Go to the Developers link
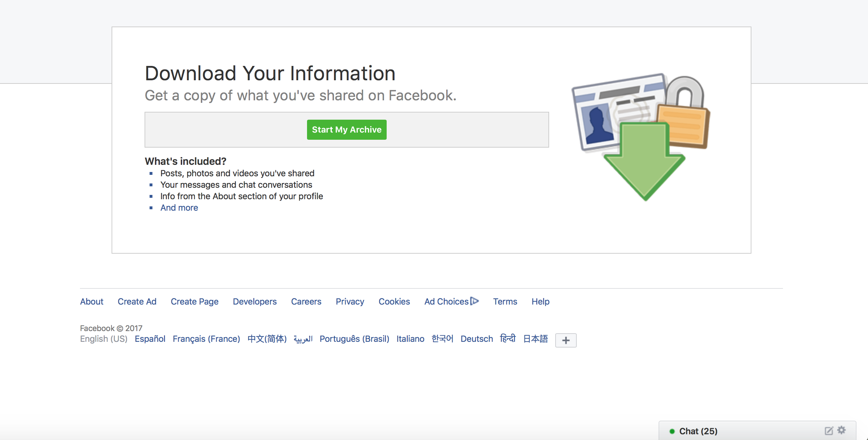The height and width of the screenshot is (440, 868). (255, 302)
